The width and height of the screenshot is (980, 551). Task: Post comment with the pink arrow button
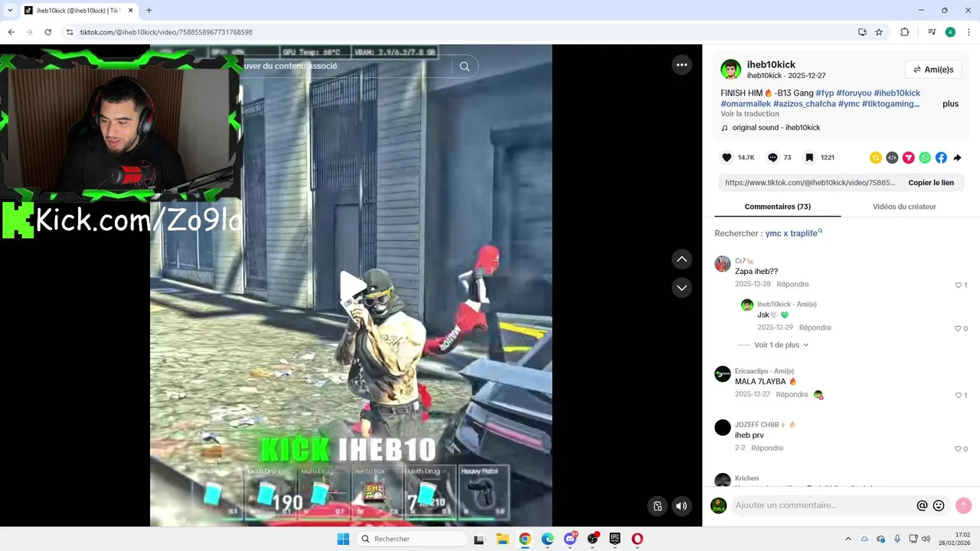click(x=963, y=506)
